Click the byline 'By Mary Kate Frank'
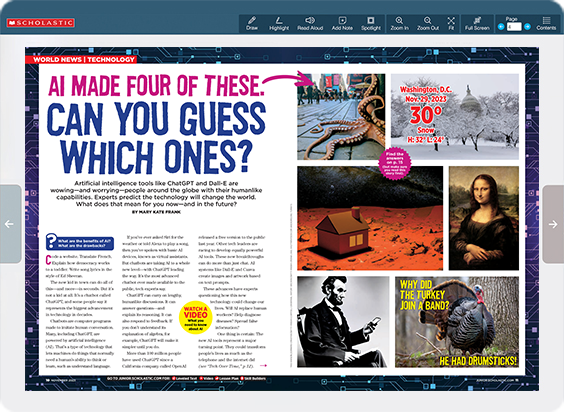This screenshot has height=412, width=564. coord(156,212)
